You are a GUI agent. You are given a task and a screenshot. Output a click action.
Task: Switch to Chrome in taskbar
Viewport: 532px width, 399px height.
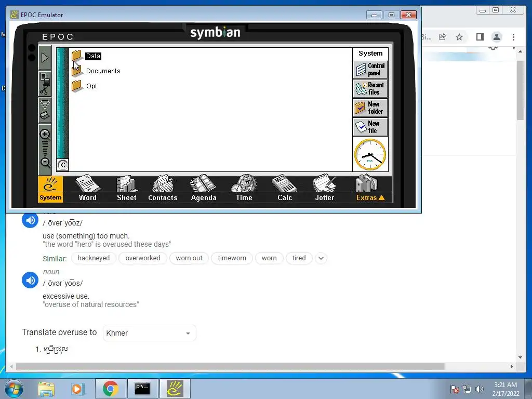point(110,389)
